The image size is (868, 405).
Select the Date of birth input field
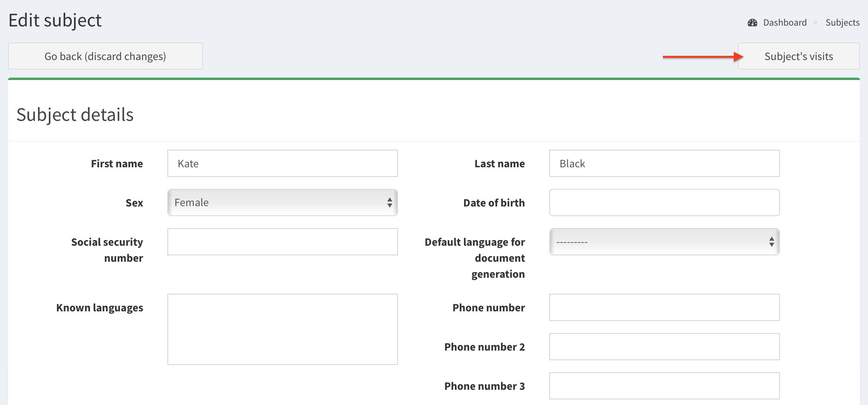coord(664,202)
